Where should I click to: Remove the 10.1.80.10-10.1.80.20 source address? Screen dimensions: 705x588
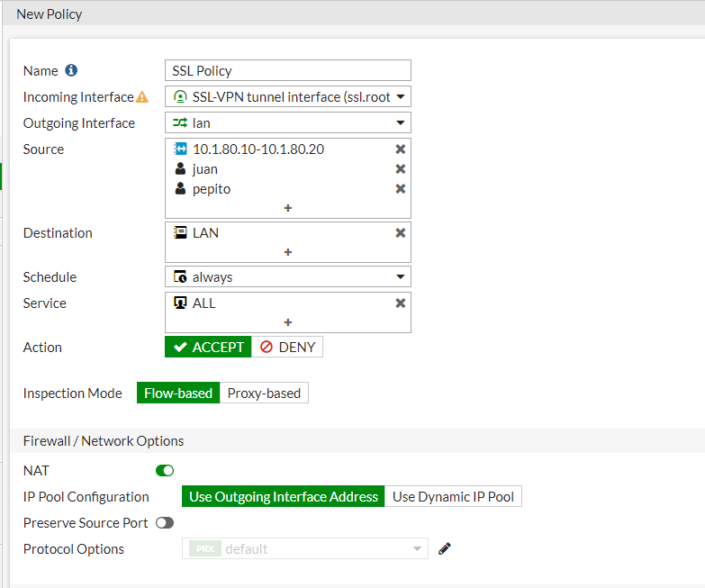pos(401,149)
